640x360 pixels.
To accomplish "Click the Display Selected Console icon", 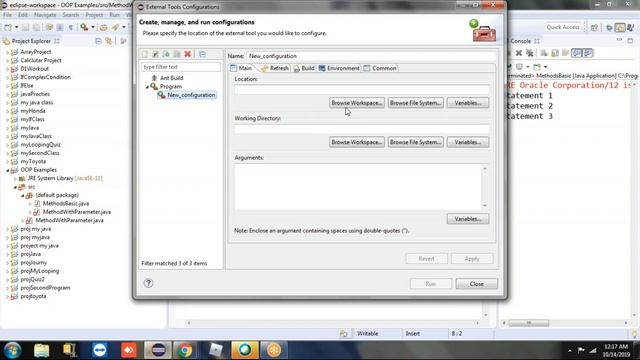I will (x=520, y=67).
